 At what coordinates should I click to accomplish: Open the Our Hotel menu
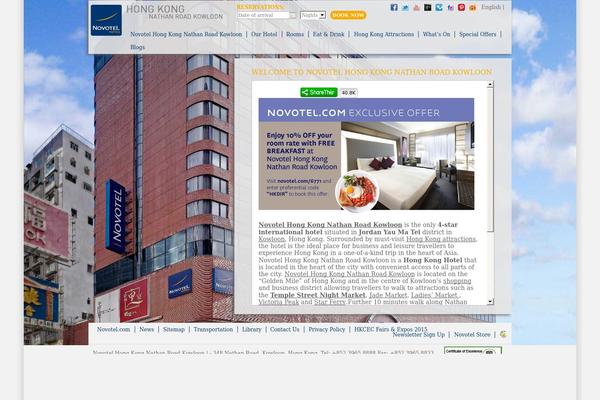point(264,34)
